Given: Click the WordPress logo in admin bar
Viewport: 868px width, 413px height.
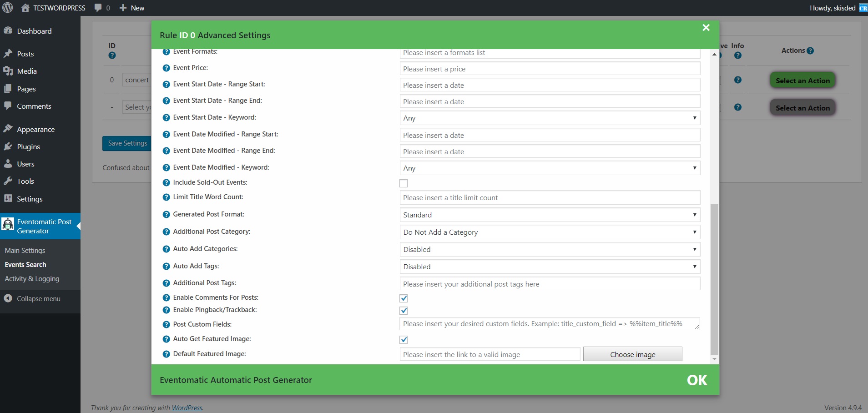Looking at the screenshot, I should [x=8, y=8].
